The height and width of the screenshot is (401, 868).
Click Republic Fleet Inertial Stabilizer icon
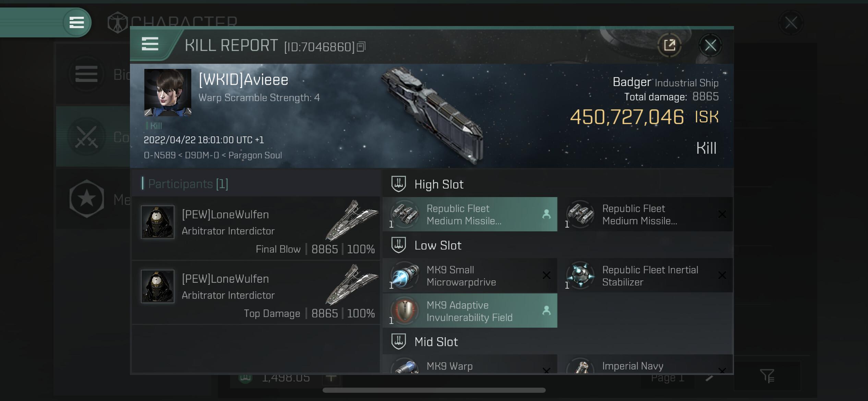580,275
